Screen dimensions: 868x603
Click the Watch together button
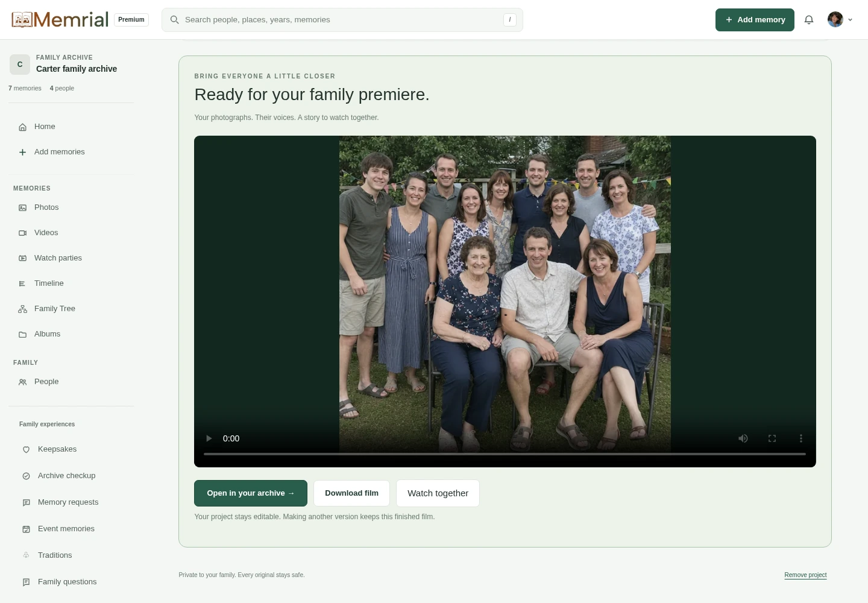click(438, 493)
